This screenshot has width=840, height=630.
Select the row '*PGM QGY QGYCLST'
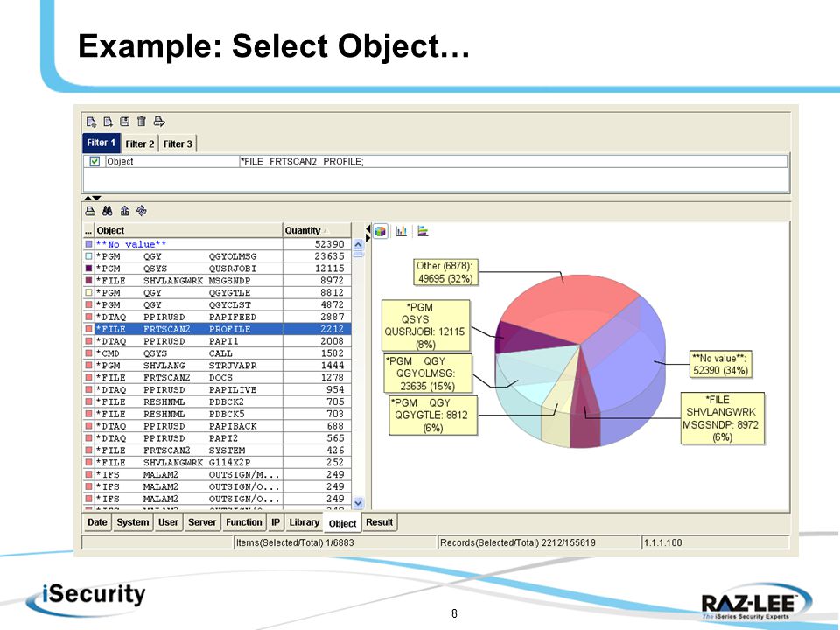217,304
